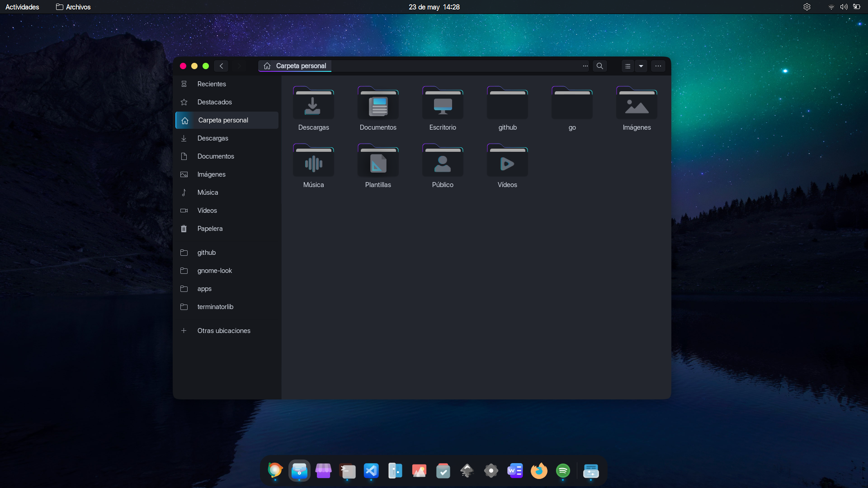Click the search magnifier icon
Screen dimensions: 868x488
point(600,66)
